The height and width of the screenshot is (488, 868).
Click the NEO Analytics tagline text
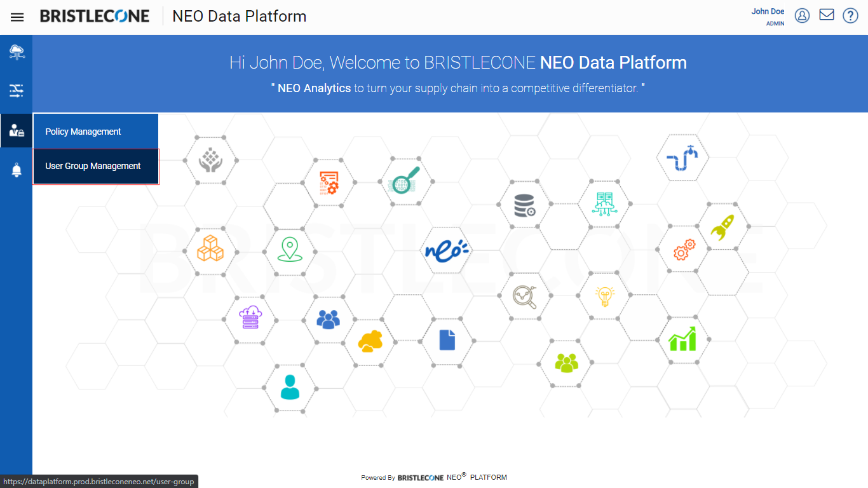458,88
